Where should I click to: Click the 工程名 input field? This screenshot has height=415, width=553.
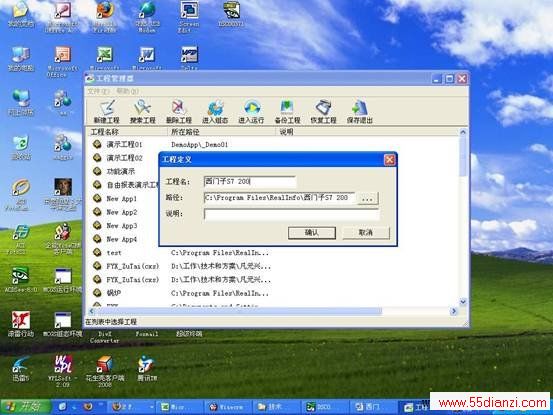pos(250,182)
